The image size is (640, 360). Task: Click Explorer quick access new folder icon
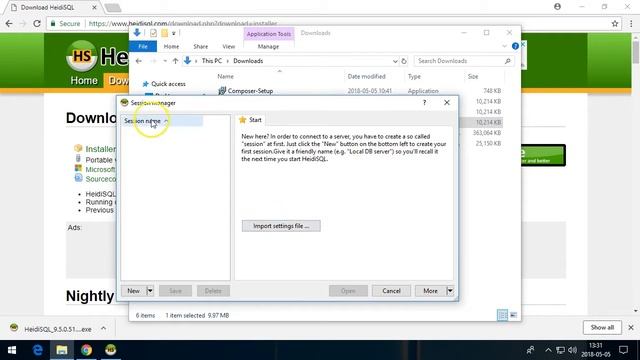tap(164, 33)
